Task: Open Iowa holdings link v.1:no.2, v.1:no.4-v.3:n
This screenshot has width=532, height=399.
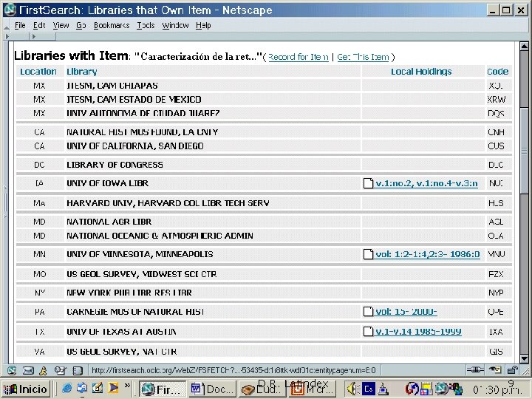Action: pos(426,183)
